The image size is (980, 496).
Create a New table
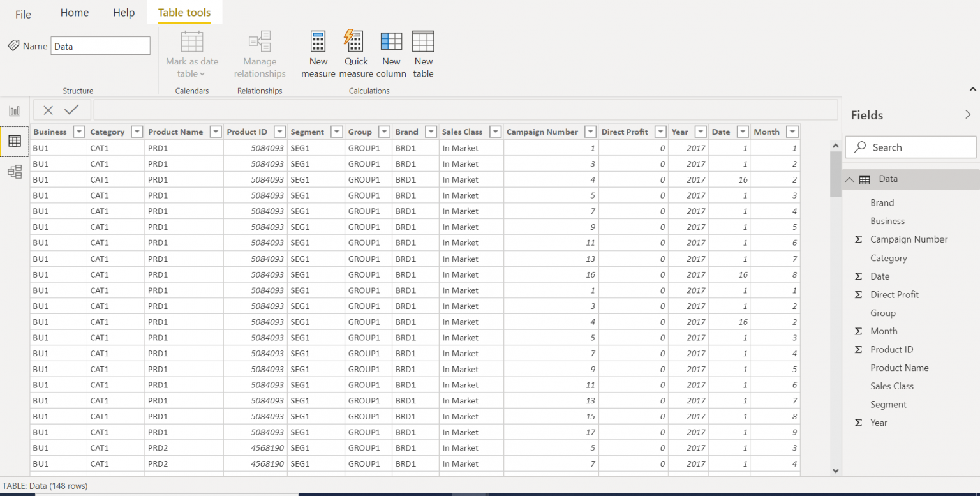click(423, 53)
